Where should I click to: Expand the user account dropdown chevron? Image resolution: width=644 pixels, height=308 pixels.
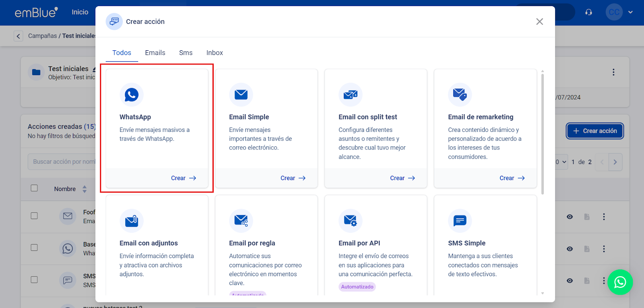click(630, 12)
